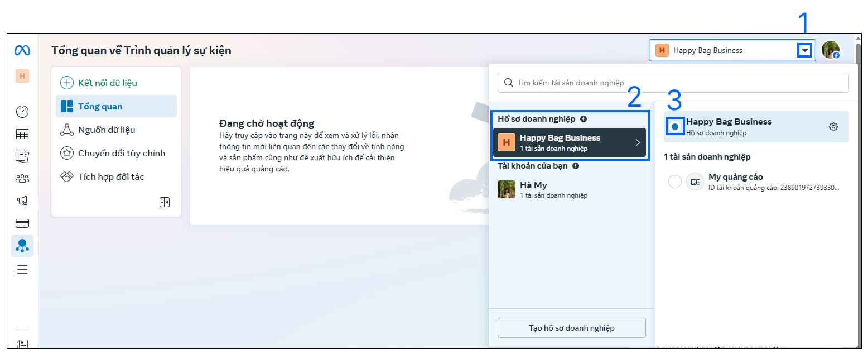Open settings gear for Happy Bag Business
Viewport: 868px width, 358px height.
833,127
